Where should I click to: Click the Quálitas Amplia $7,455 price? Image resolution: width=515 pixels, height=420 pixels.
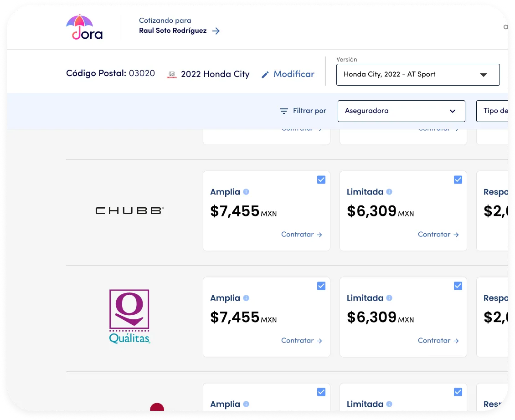243,317
